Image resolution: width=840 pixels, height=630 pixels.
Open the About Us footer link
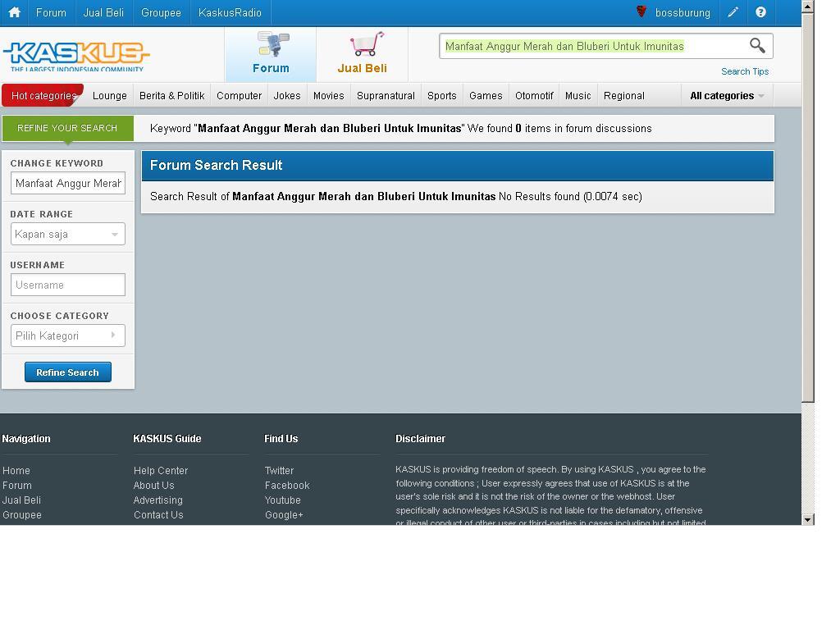(x=153, y=486)
